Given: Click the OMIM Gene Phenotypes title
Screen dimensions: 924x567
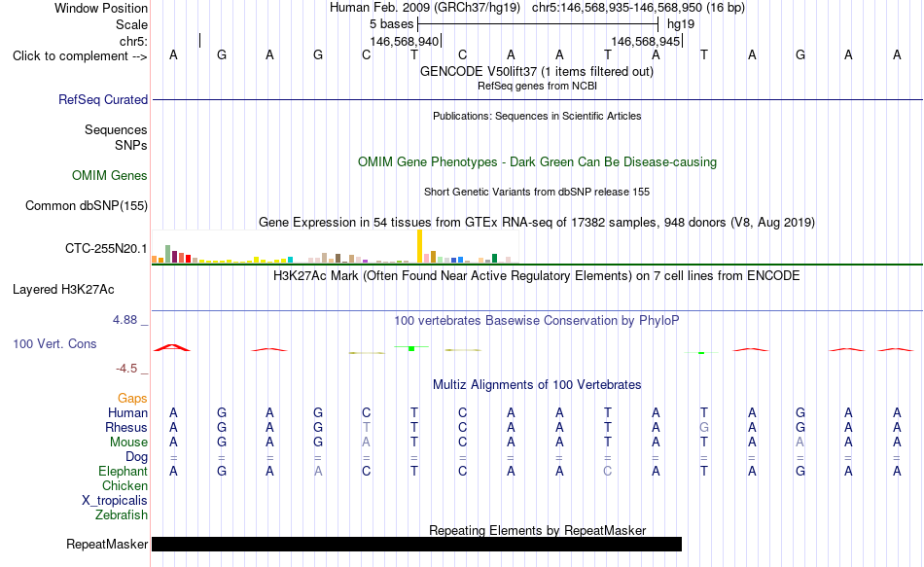Looking at the screenshot, I should click(537, 162).
